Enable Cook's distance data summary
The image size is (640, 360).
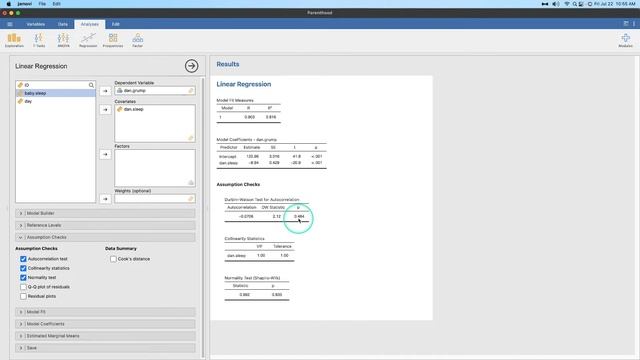[113, 259]
